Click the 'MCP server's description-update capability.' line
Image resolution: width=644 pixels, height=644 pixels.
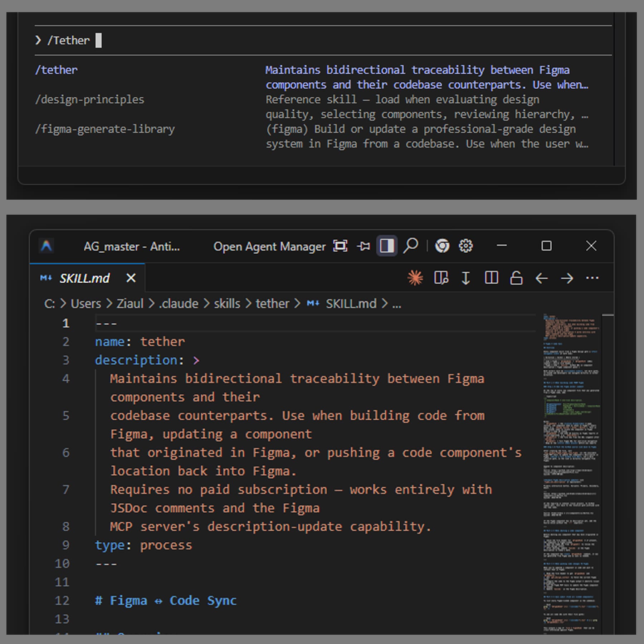click(270, 527)
